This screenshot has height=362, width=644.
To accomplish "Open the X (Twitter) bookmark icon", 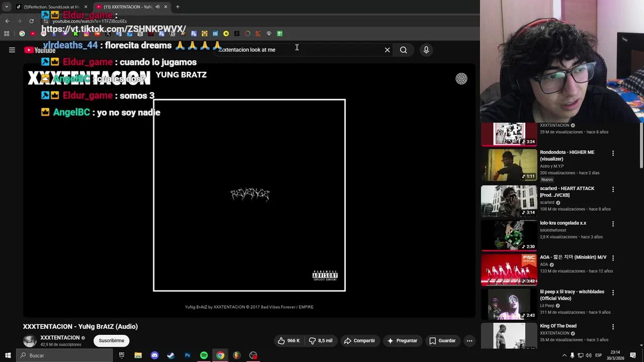I will 108,34.
